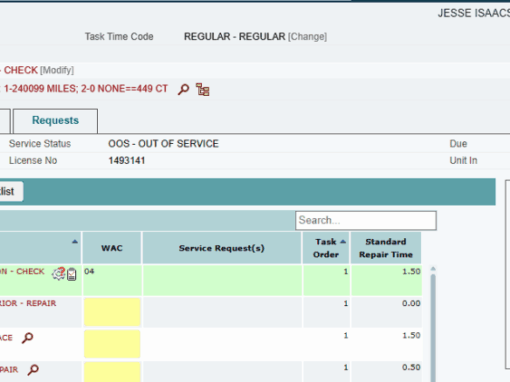Click the 0.00 repair time in REPAIR row

411,303
